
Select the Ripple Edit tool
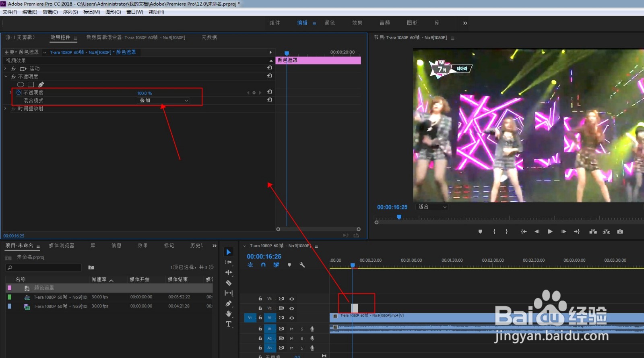229,273
